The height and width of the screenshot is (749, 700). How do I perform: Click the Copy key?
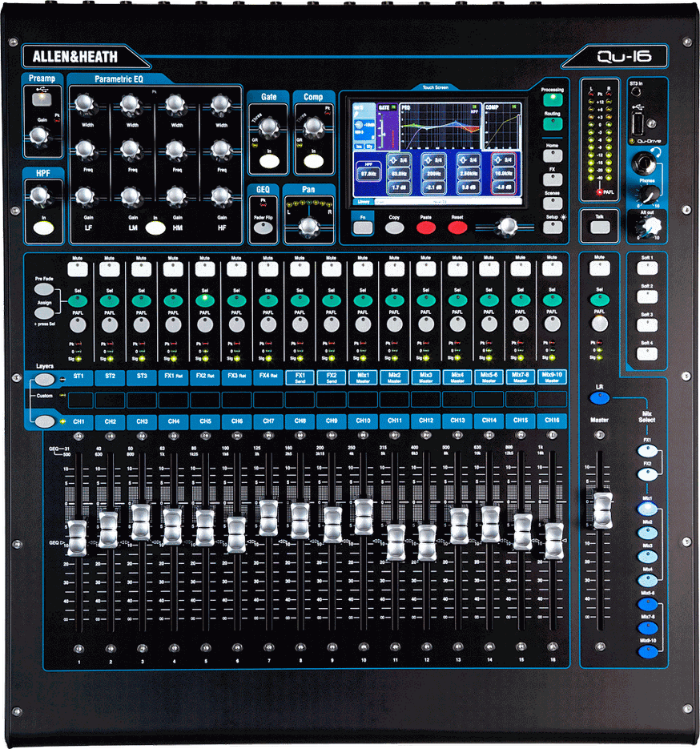pyautogui.click(x=394, y=228)
